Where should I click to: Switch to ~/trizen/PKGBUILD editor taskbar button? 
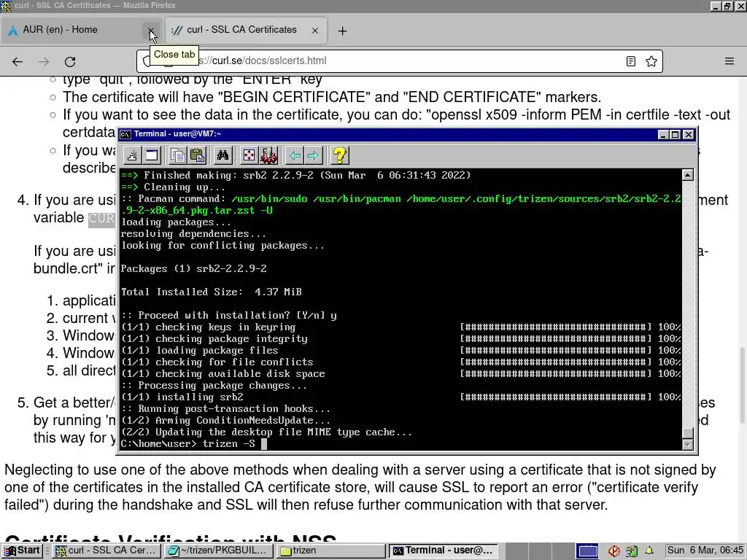219,551
